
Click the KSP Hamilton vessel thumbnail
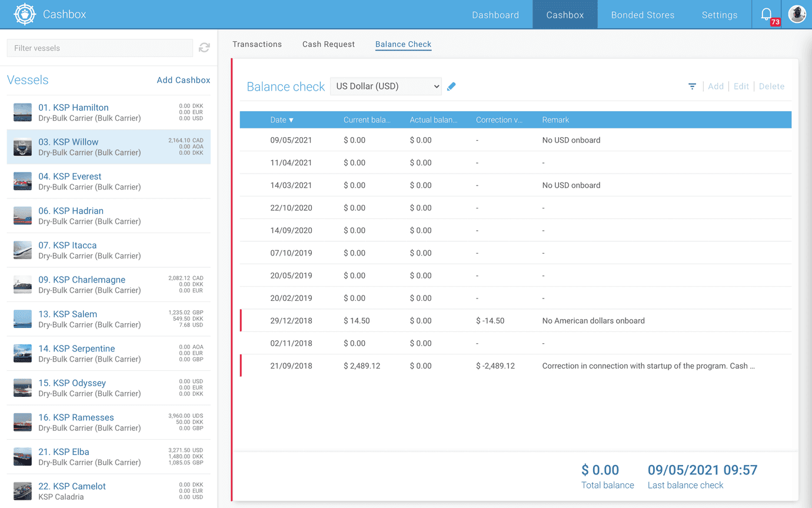[23, 112]
